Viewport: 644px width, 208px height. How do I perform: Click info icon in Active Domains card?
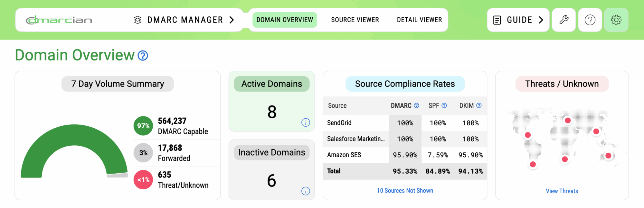[x=306, y=122]
